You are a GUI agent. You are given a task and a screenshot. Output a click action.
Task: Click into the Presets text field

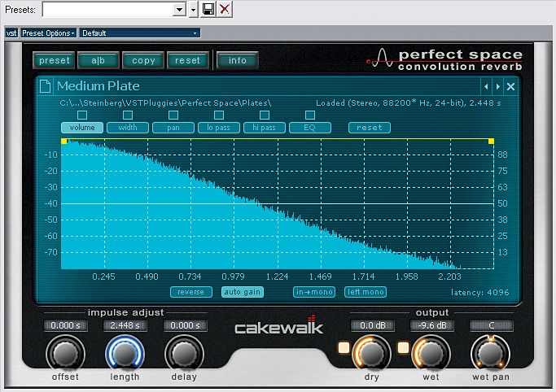click(x=107, y=9)
